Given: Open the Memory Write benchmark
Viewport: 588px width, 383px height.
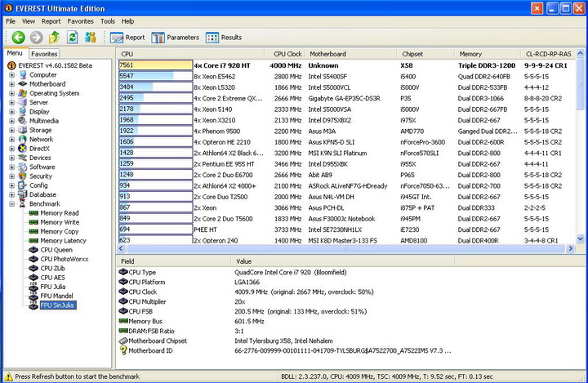Looking at the screenshot, I should (x=60, y=222).
